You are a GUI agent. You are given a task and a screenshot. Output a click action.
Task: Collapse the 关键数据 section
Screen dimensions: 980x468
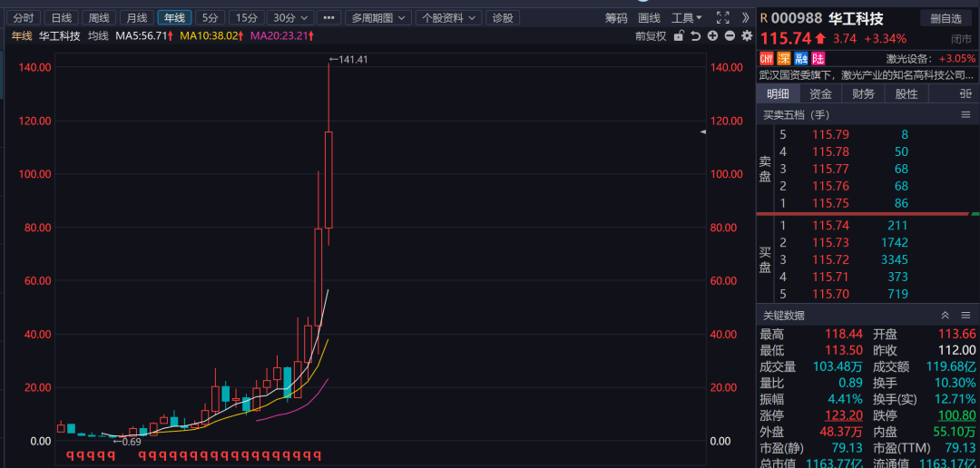[945, 316]
